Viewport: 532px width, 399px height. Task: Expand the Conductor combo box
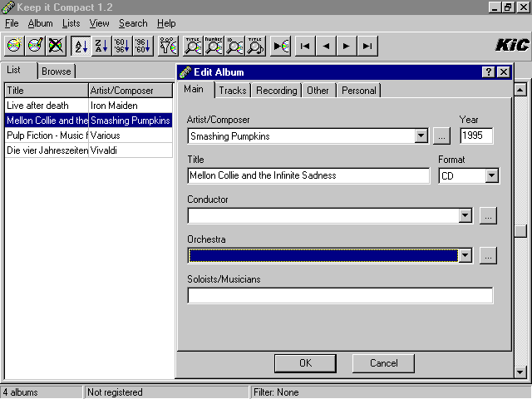pos(465,215)
